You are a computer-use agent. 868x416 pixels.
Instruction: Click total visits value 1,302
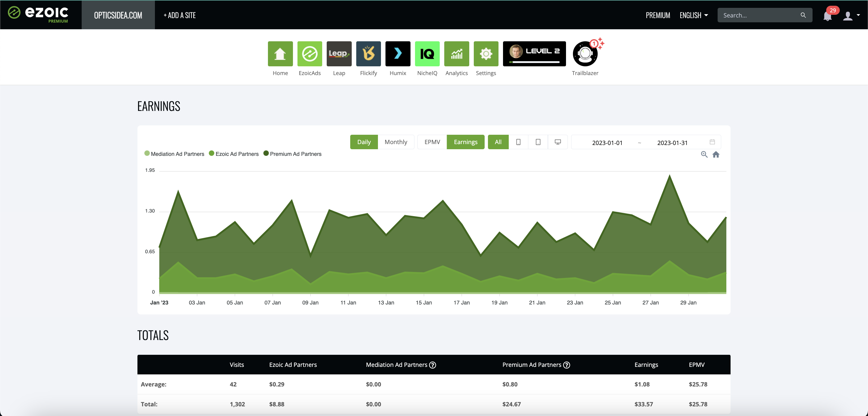[237, 404]
